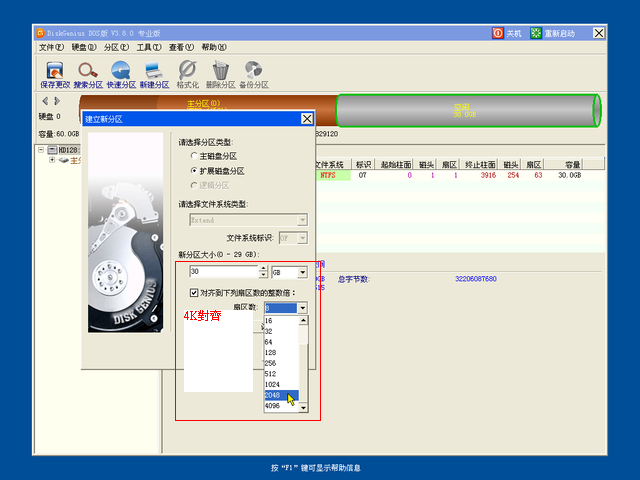This screenshot has height=480, width=640.
Task: Select the free space 30.0GB disk bar
Action: [x=468, y=110]
